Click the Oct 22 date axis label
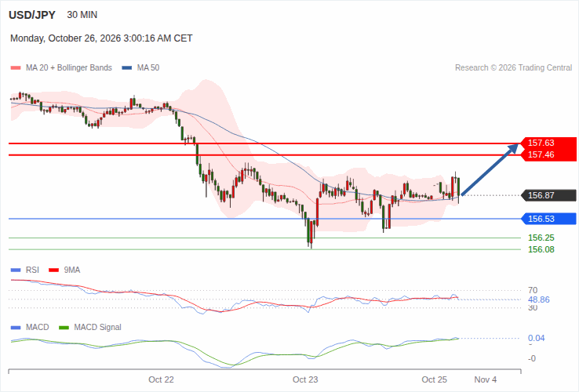Image resolution: width=579 pixels, height=392 pixels. (x=161, y=379)
